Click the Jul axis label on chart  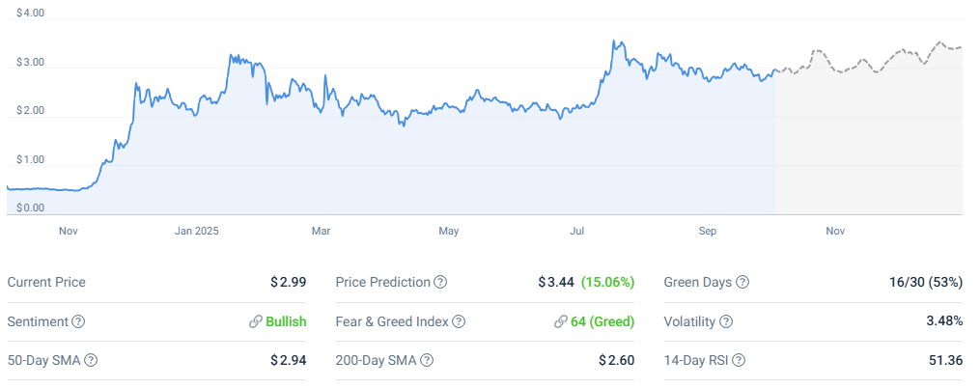(577, 231)
